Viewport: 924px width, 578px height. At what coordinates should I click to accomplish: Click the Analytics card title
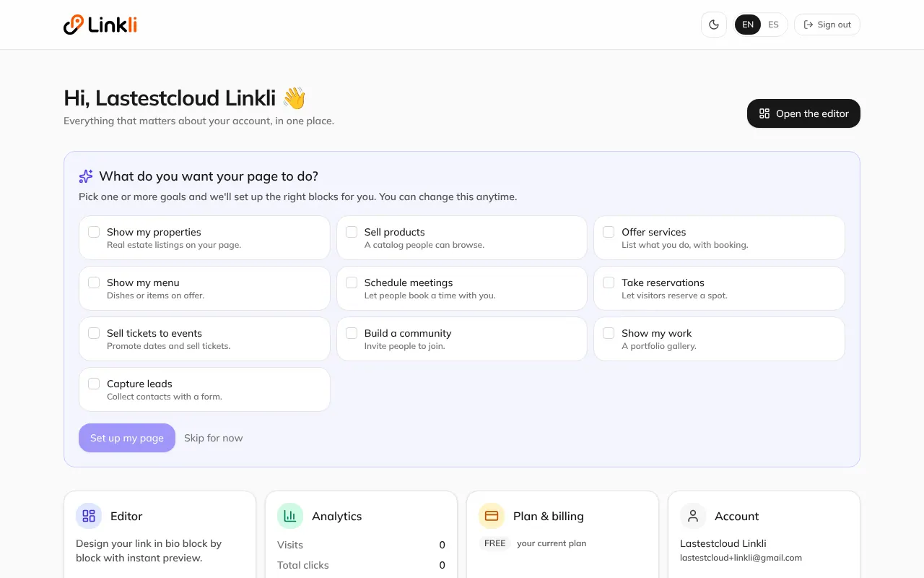(337, 516)
